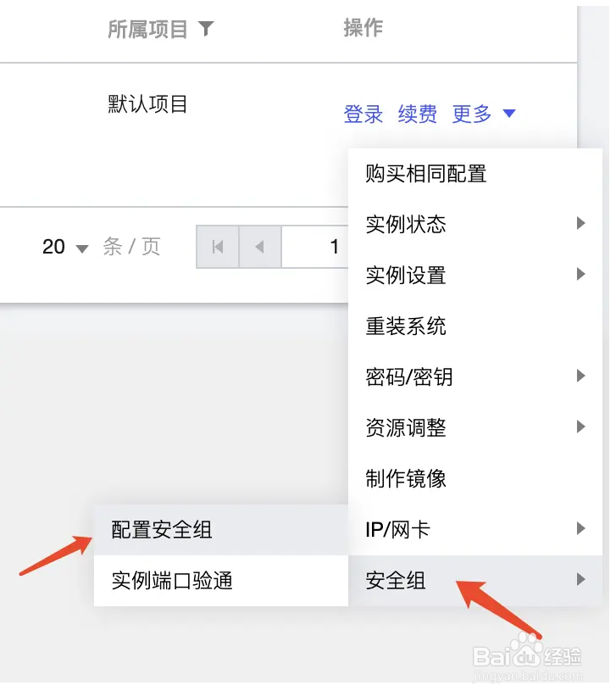Open the 更多 dropdown arrow

pyautogui.click(x=509, y=114)
